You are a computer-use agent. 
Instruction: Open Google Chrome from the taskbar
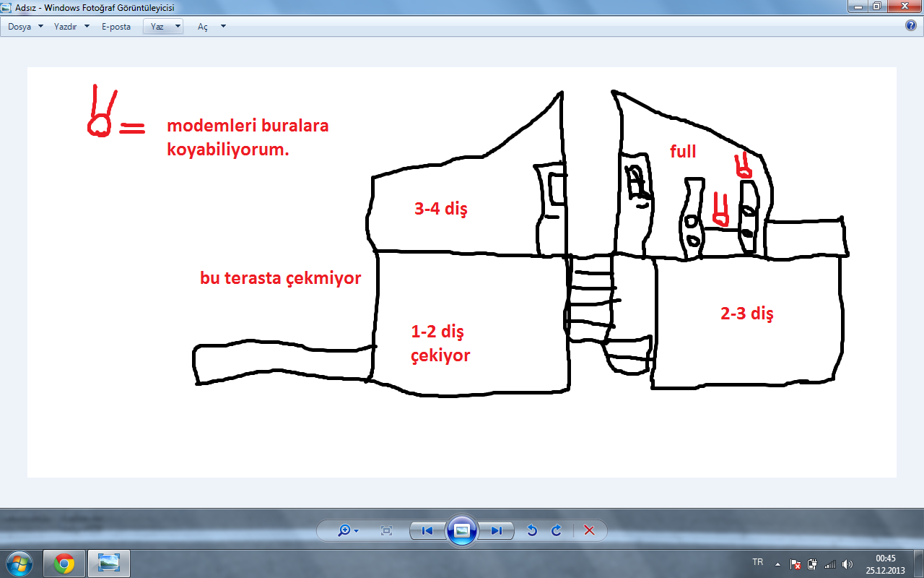pyautogui.click(x=65, y=564)
